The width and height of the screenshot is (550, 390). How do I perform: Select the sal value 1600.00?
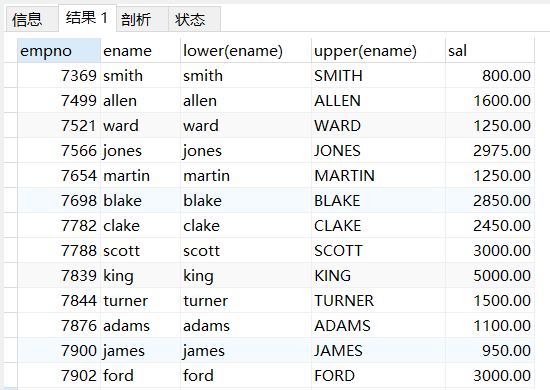pos(490,101)
